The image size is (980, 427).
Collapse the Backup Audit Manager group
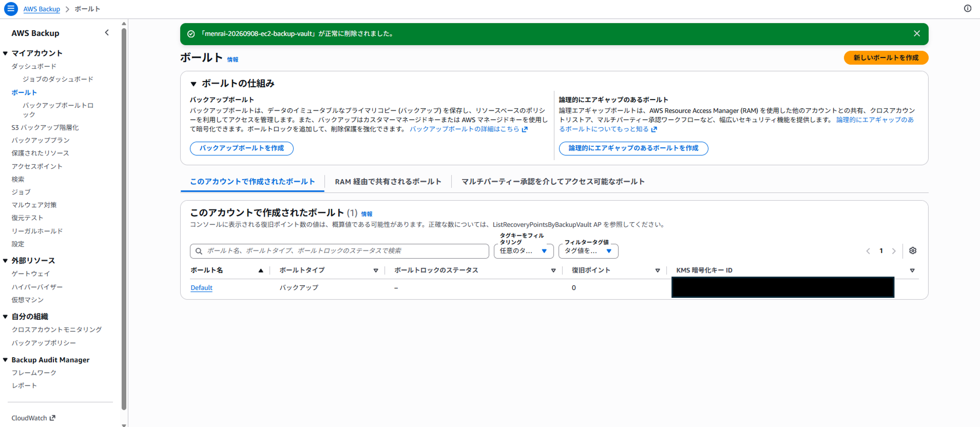pyautogui.click(x=5, y=360)
